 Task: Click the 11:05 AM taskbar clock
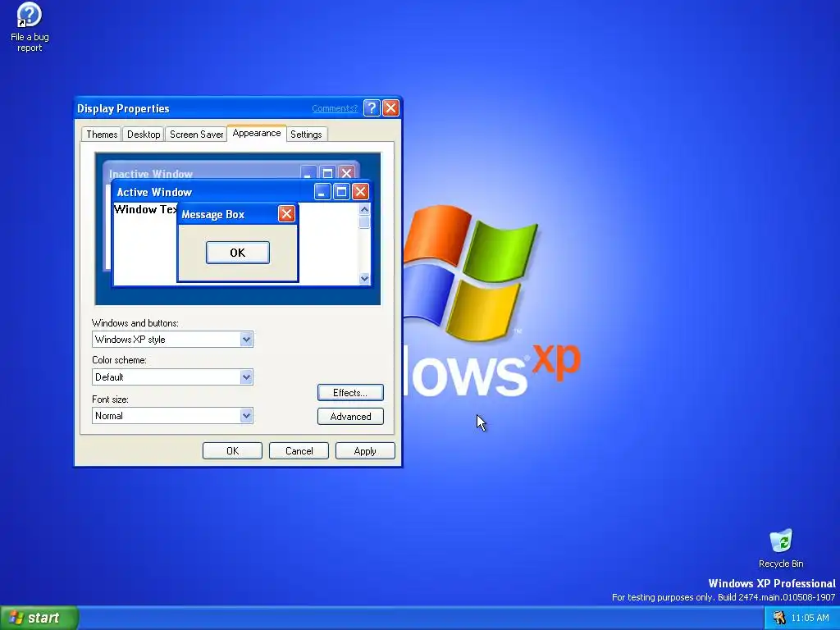pos(810,618)
